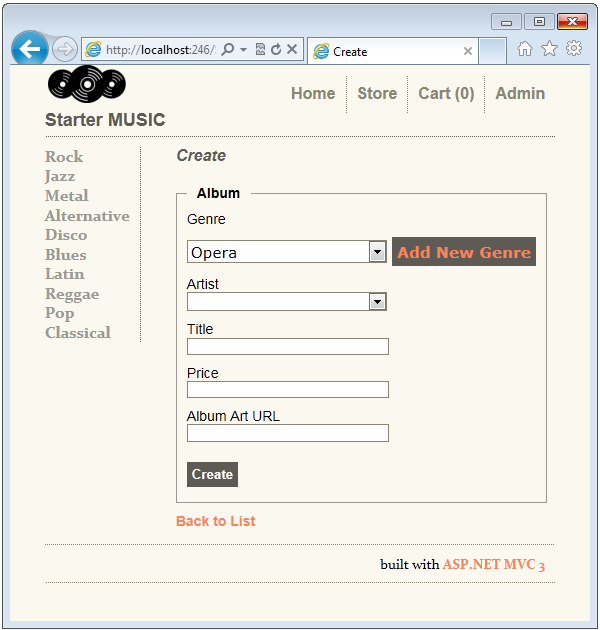Open the ASP.NET MVC 3 link
This screenshot has width=600, height=630.
tap(494, 565)
